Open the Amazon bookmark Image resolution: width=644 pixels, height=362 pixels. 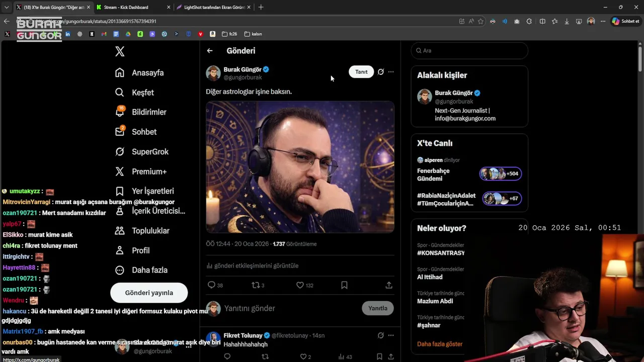pos(212,34)
